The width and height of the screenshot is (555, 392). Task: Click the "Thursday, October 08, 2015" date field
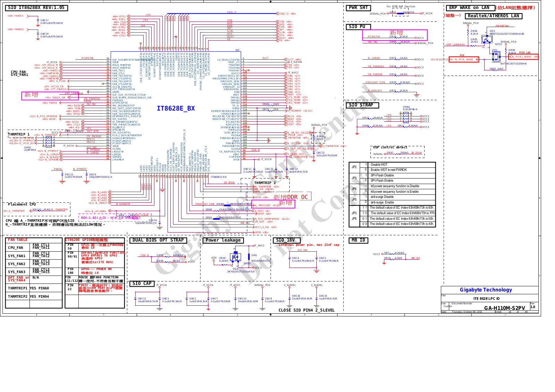(x=467, y=312)
